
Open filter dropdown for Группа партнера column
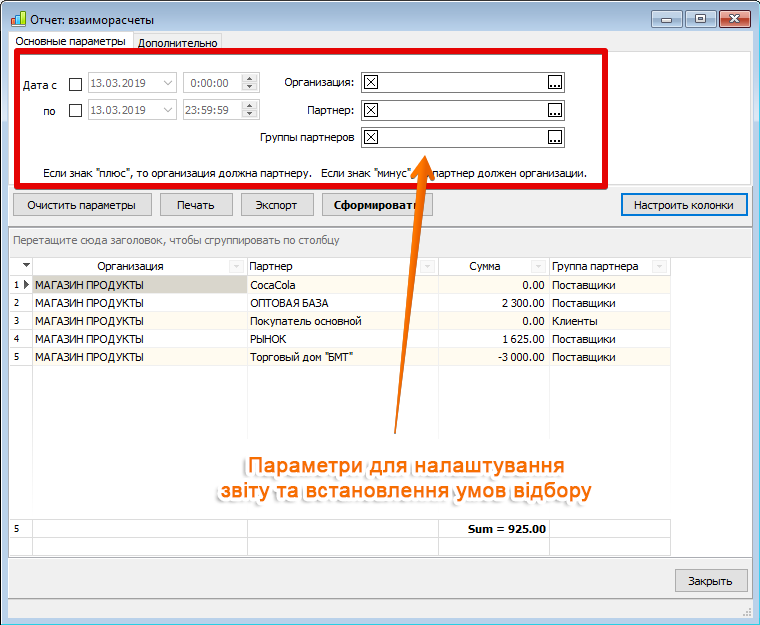click(659, 266)
